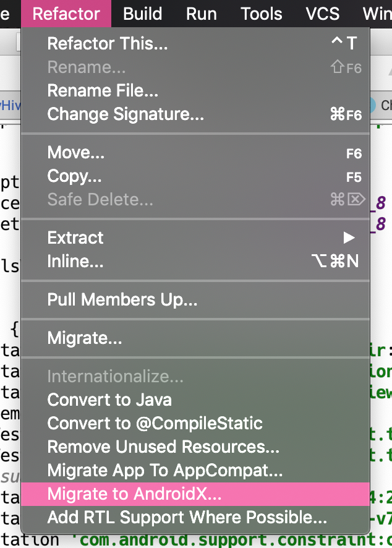392x548 pixels.
Task: Choose Migrate App To AppCompat
Action: pos(165,471)
